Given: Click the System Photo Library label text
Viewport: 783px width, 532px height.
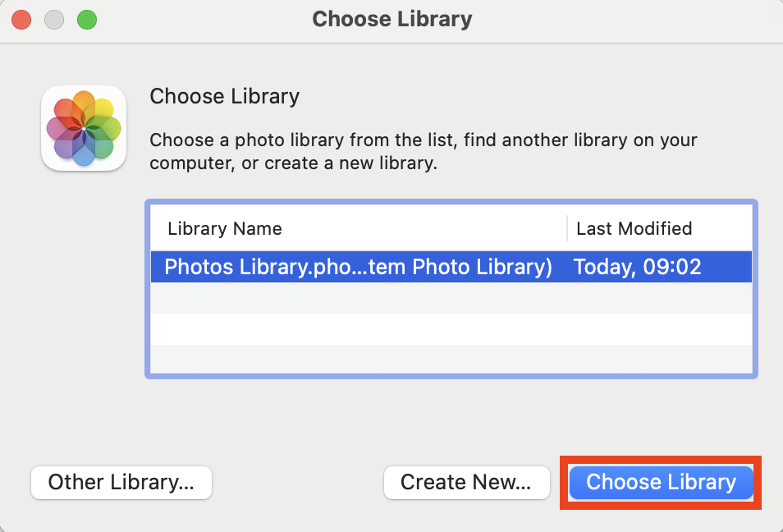Looking at the screenshot, I should (460, 266).
